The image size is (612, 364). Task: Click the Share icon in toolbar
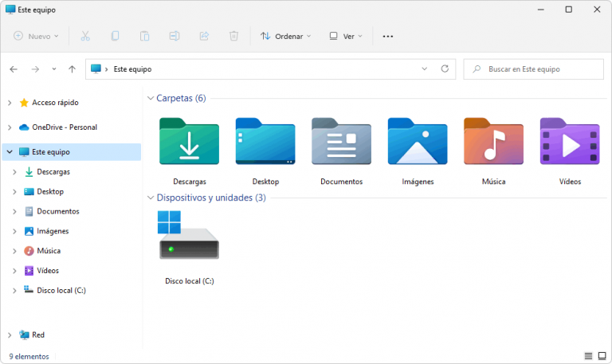[x=204, y=36]
